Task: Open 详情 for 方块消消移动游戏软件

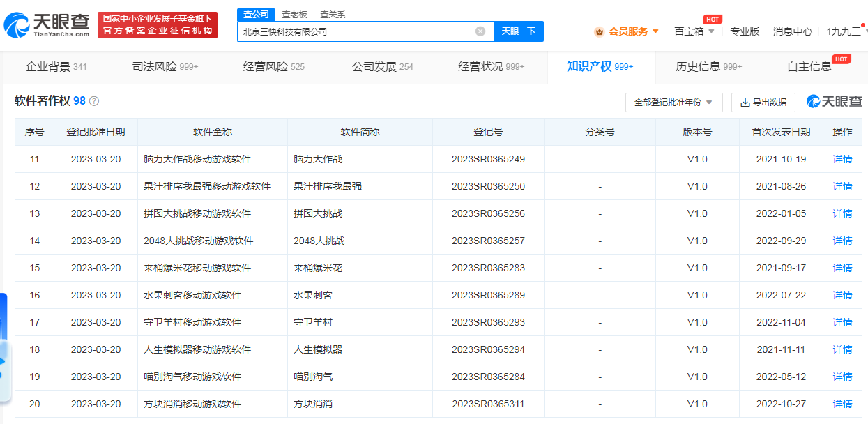Action: pyautogui.click(x=842, y=404)
